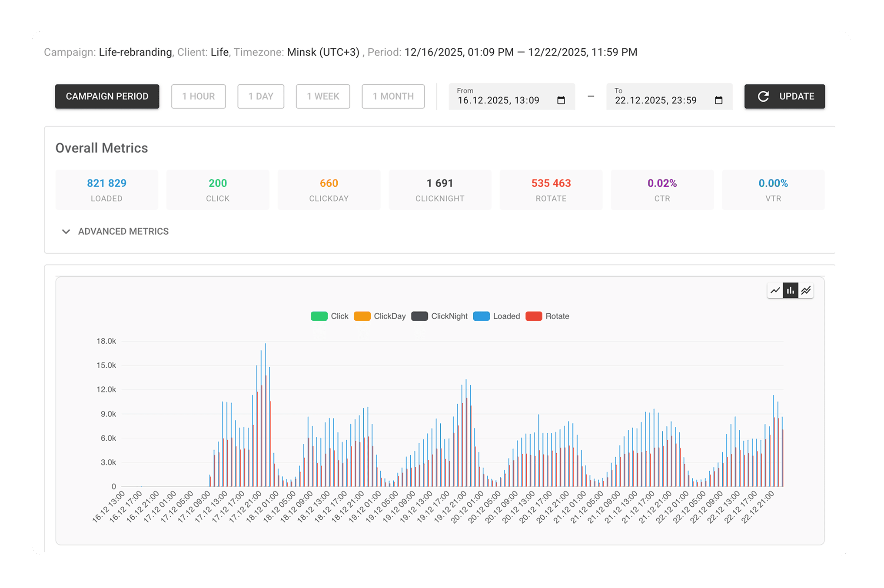Screen dimensions: 884x588
Task: Select the Campaign Period button
Action: (x=107, y=96)
